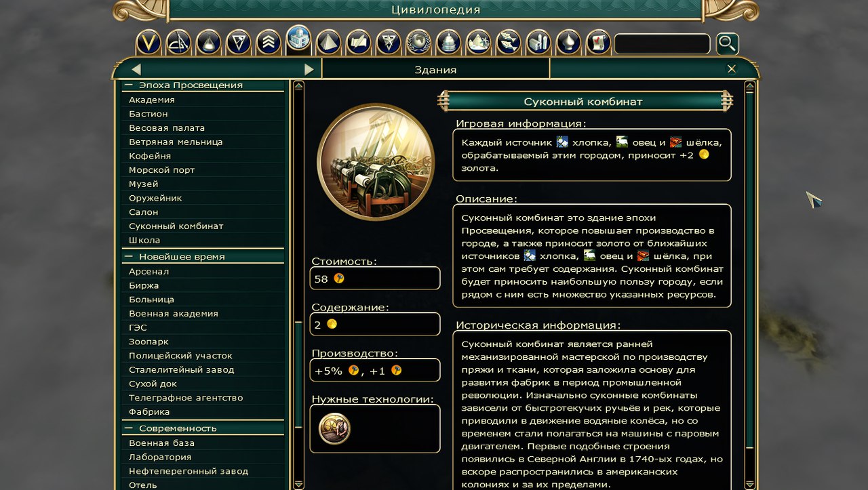Go forward with the right arrow
This screenshot has height=490, width=868.
pyautogui.click(x=309, y=69)
